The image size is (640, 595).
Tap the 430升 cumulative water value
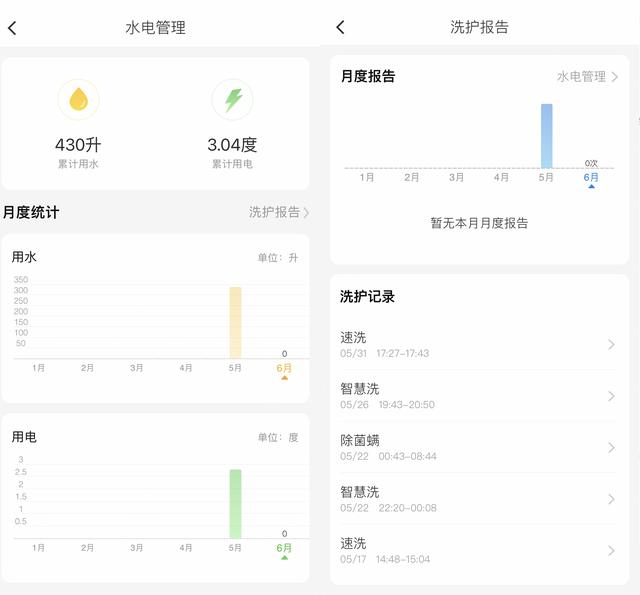(78, 145)
